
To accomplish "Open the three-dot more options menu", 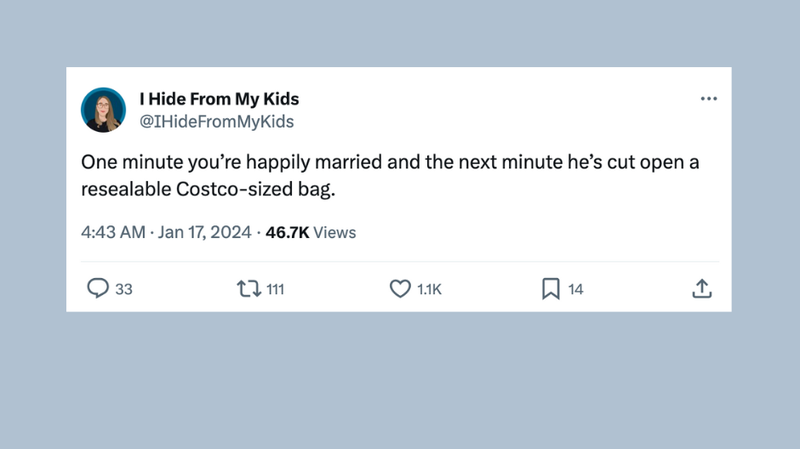I will [709, 99].
